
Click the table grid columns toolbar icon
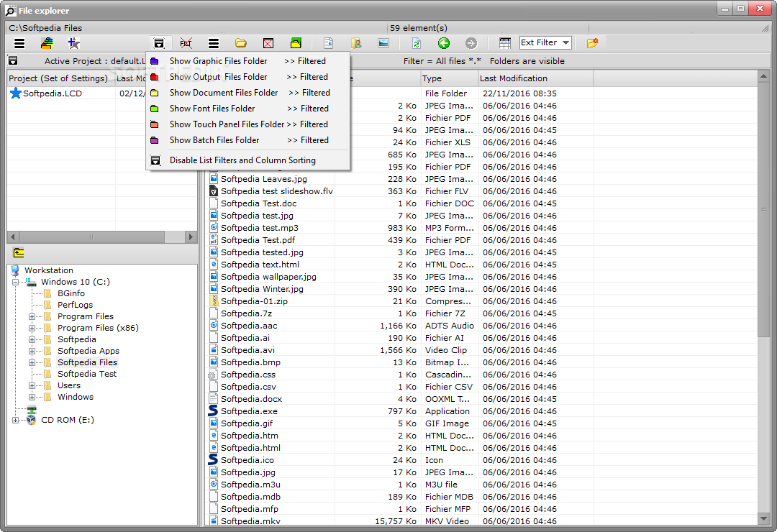[505, 43]
